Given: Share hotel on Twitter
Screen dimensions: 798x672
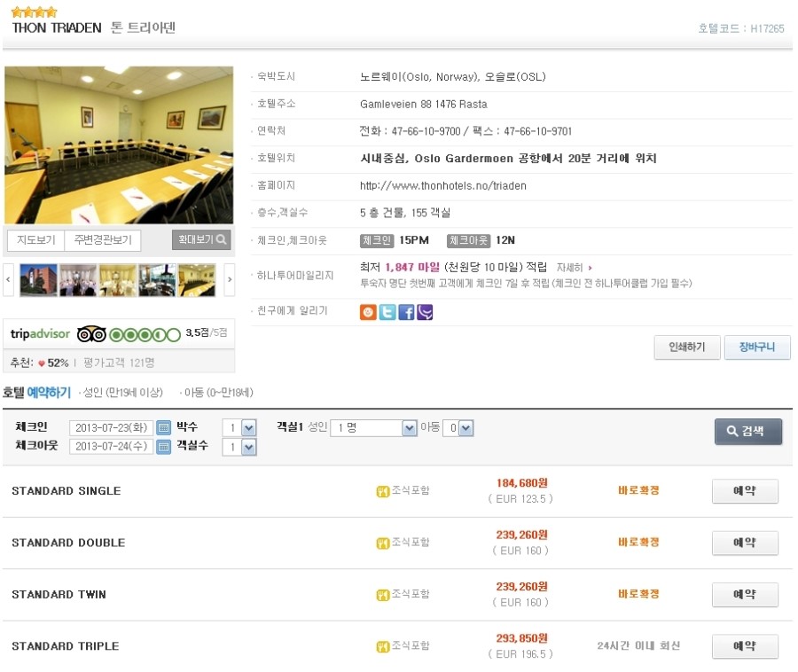Looking at the screenshot, I should 387,312.
